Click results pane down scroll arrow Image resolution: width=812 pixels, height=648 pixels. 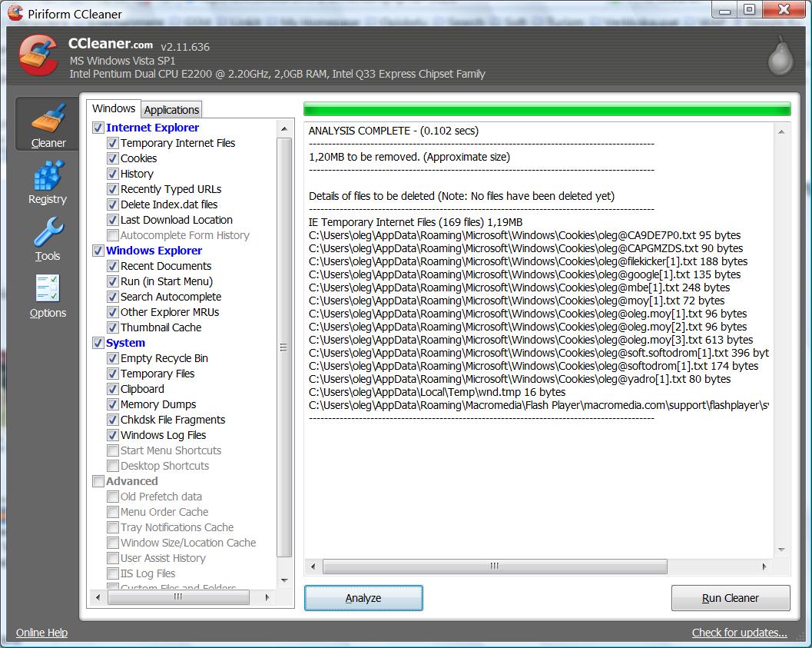tap(781, 550)
